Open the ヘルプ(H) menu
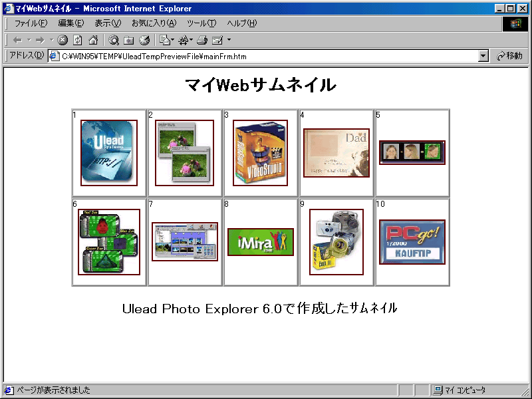 pyautogui.click(x=242, y=23)
